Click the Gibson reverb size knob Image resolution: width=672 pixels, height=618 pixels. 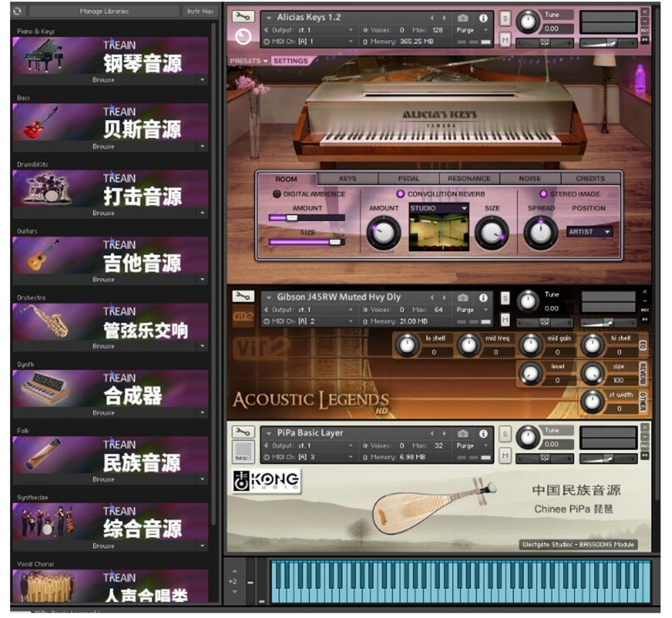click(x=592, y=373)
